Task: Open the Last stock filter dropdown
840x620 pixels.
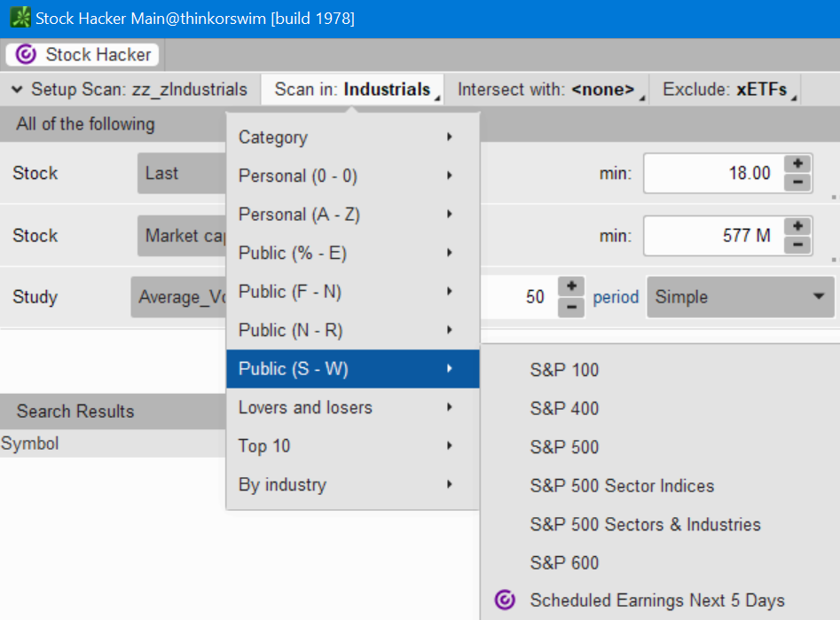Action: [x=182, y=173]
